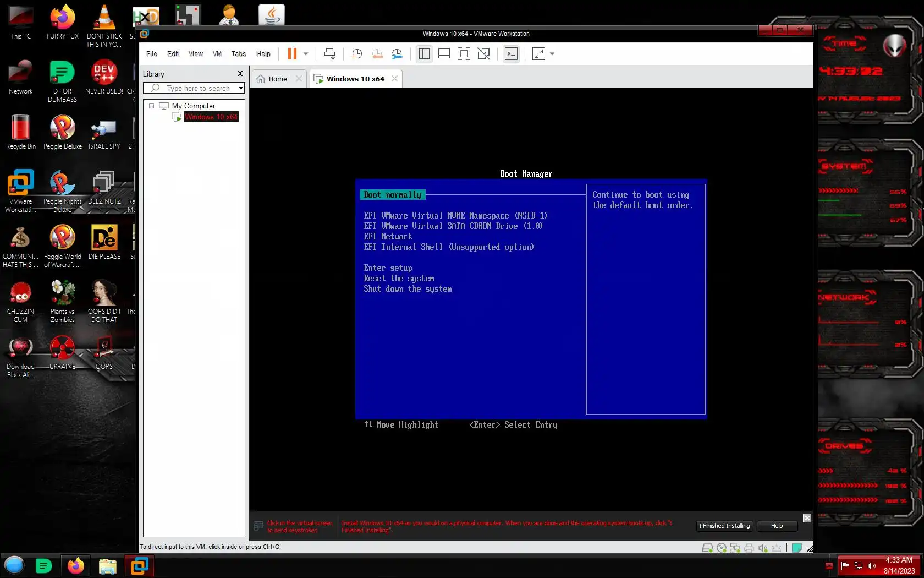Collapse the My Computer tree node

151,106
